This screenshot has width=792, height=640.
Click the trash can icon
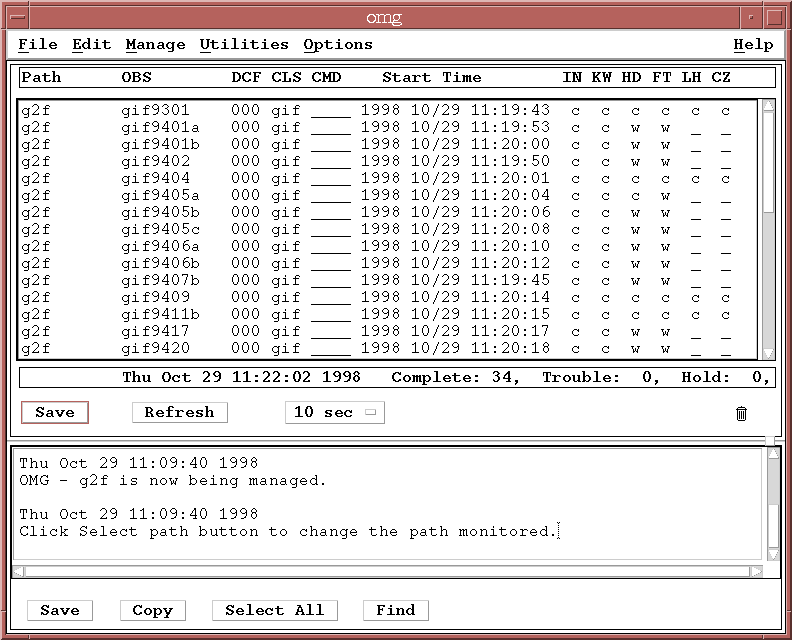tap(741, 413)
